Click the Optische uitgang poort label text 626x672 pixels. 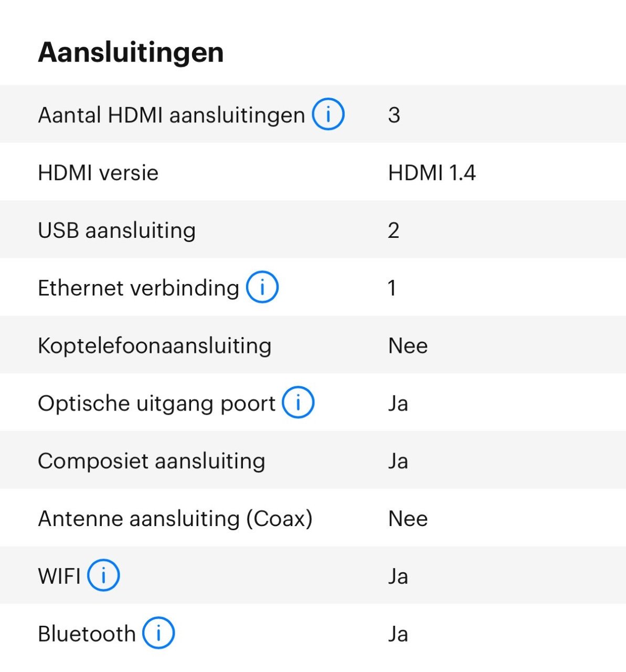click(157, 404)
